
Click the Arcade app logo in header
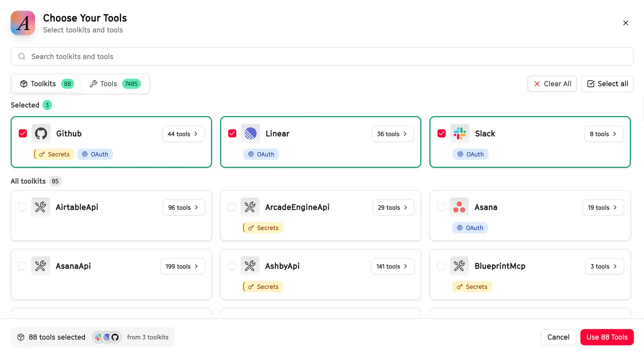(x=23, y=23)
